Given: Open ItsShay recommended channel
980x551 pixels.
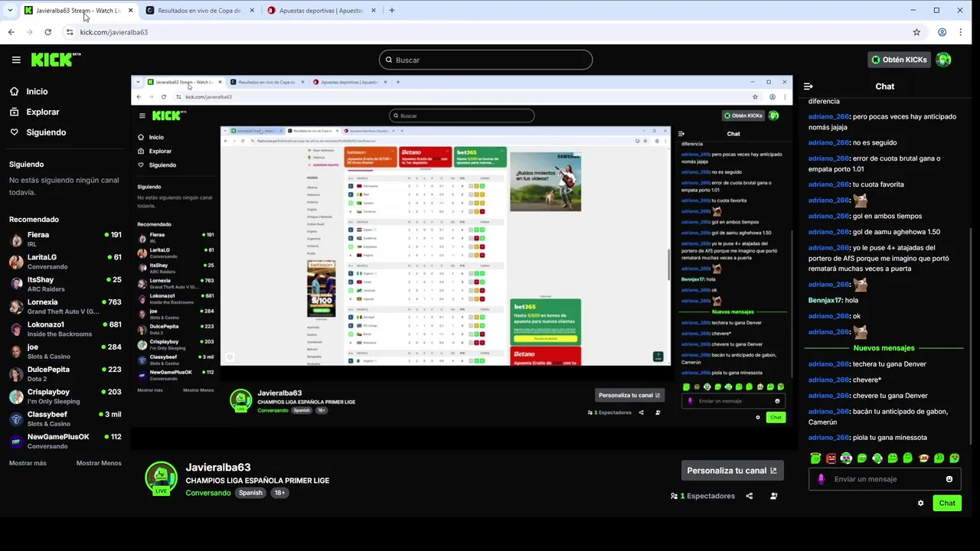Looking at the screenshot, I should (65, 284).
